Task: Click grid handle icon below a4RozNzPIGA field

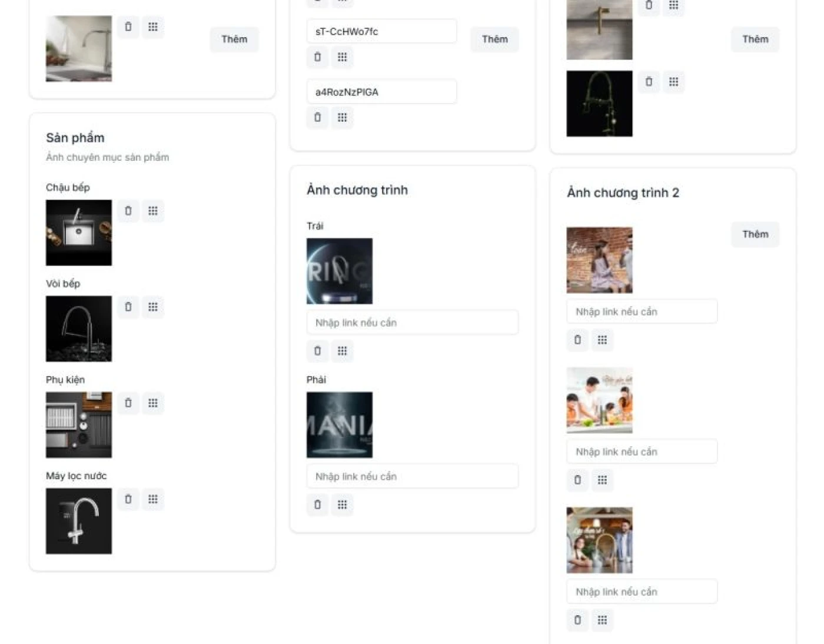Action: click(x=343, y=117)
